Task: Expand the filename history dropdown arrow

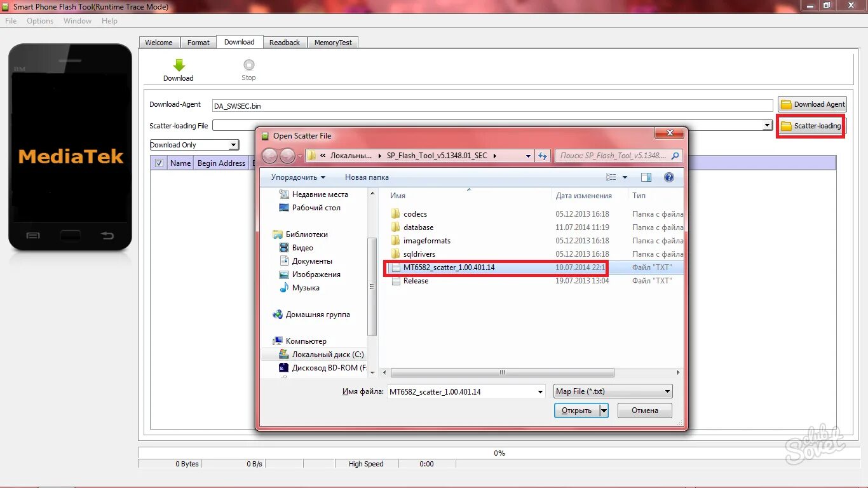Action: click(x=540, y=392)
